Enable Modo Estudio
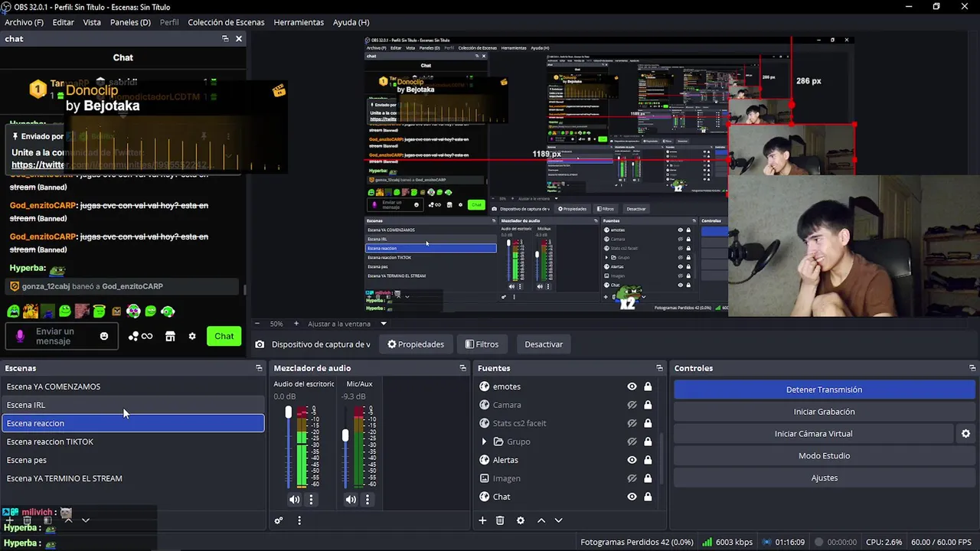980x551 pixels. click(x=824, y=456)
